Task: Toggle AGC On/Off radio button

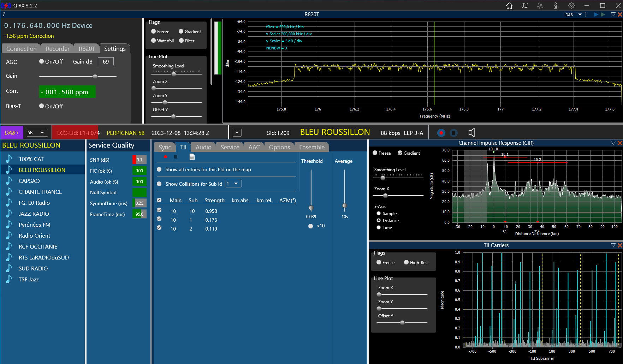Action: pos(42,61)
